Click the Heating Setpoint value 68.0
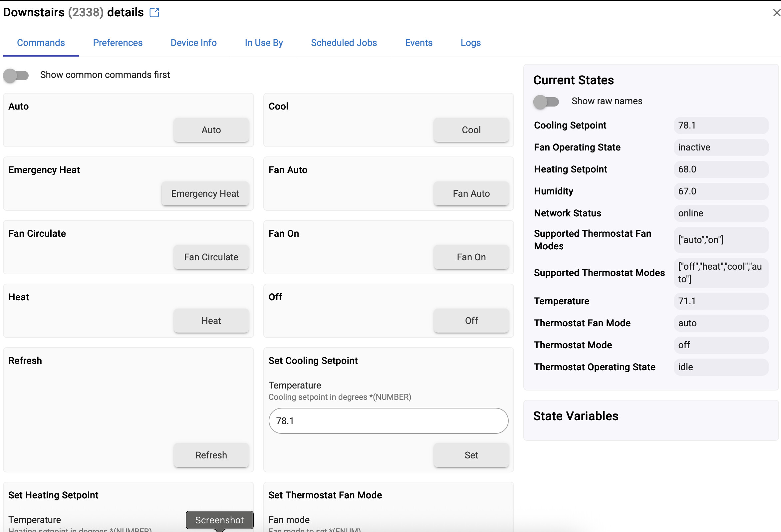781x532 pixels. click(721, 169)
